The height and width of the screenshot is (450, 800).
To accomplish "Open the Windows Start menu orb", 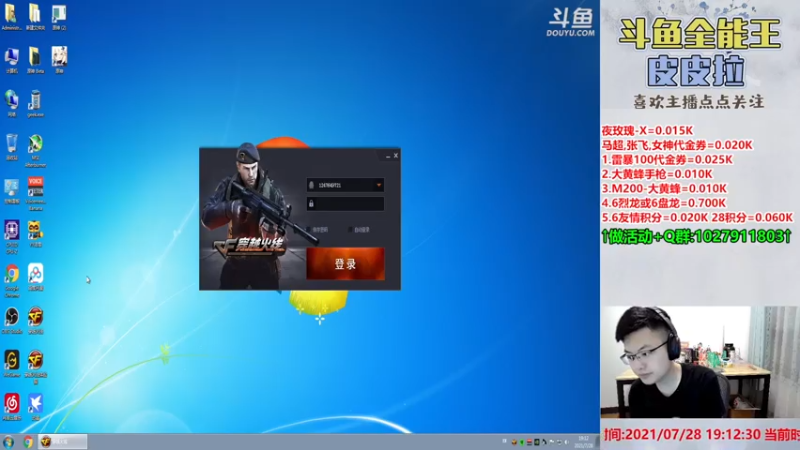I will click(x=8, y=441).
